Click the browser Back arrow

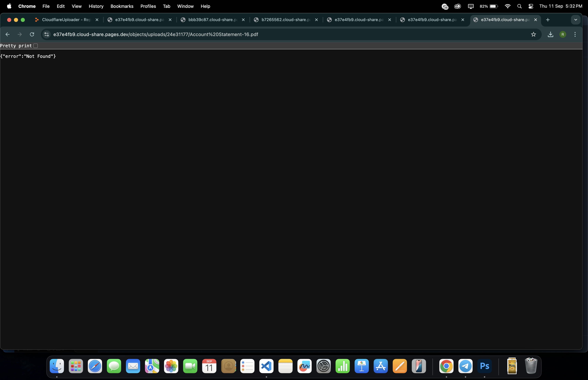7,34
